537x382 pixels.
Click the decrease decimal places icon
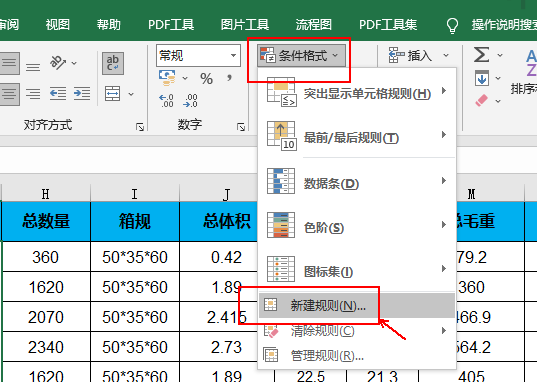[190, 101]
